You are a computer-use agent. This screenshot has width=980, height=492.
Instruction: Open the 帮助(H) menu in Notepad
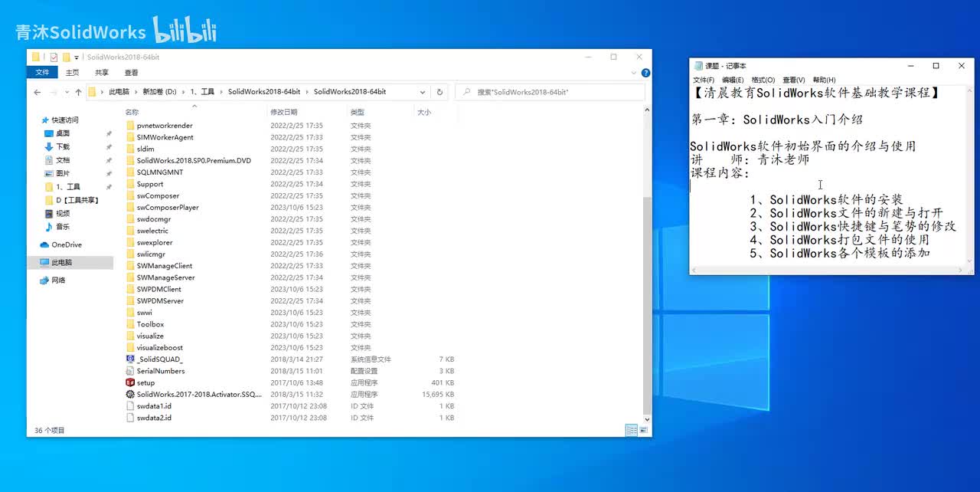pyautogui.click(x=824, y=80)
